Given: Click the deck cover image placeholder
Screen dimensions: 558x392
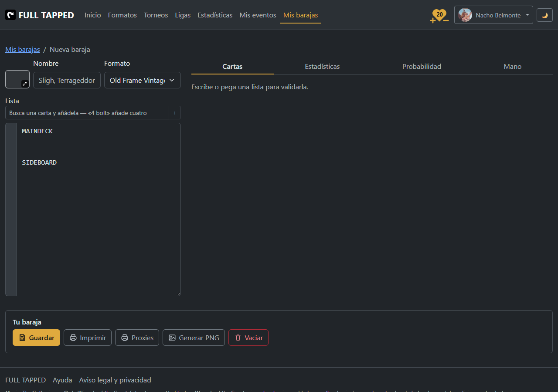Looking at the screenshot, I should pos(17,79).
